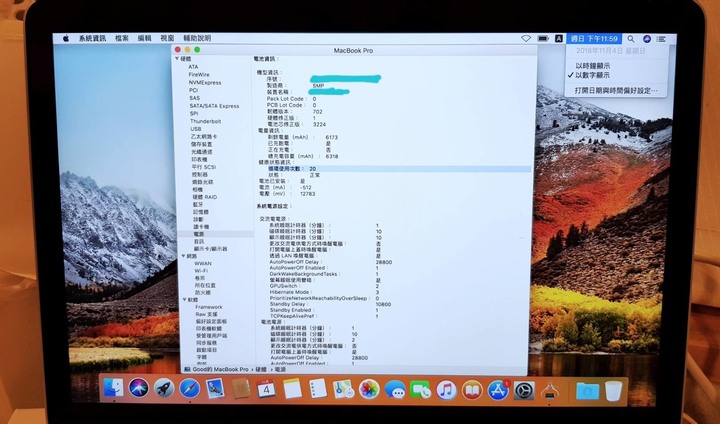Select SPI in the sidebar
720x424 pixels.
(194, 113)
